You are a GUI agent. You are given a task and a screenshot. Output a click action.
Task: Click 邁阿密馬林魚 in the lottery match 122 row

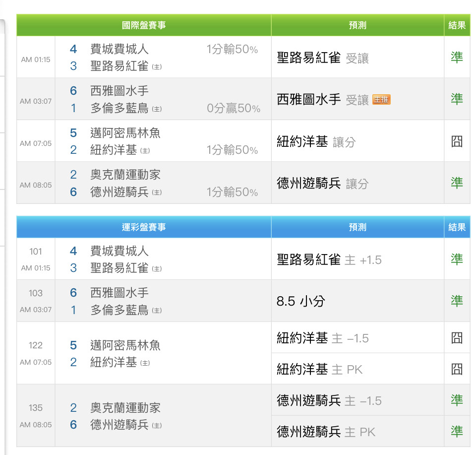click(x=125, y=345)
